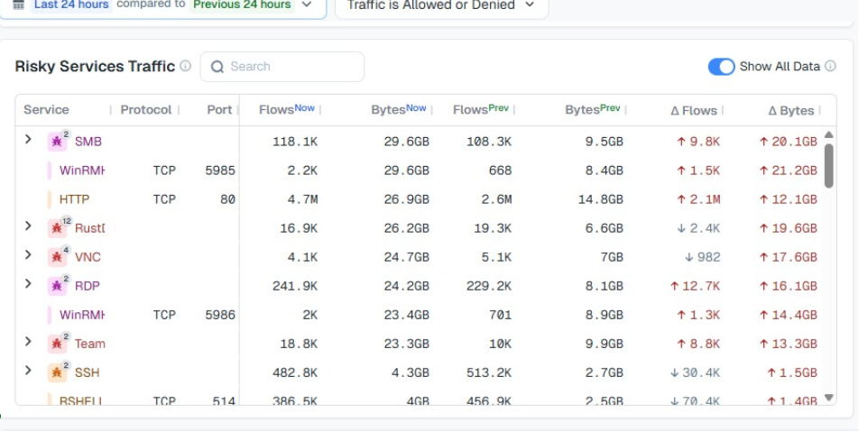Viewport: 868px width, 432px height.
Task: Click info icon next to Show All Data
Action: (x=830, y=67)
